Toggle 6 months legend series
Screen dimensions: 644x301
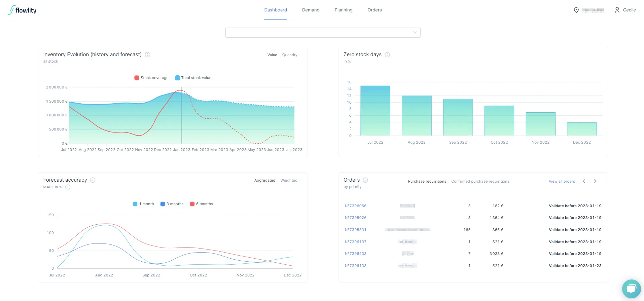tap(202, 204)
